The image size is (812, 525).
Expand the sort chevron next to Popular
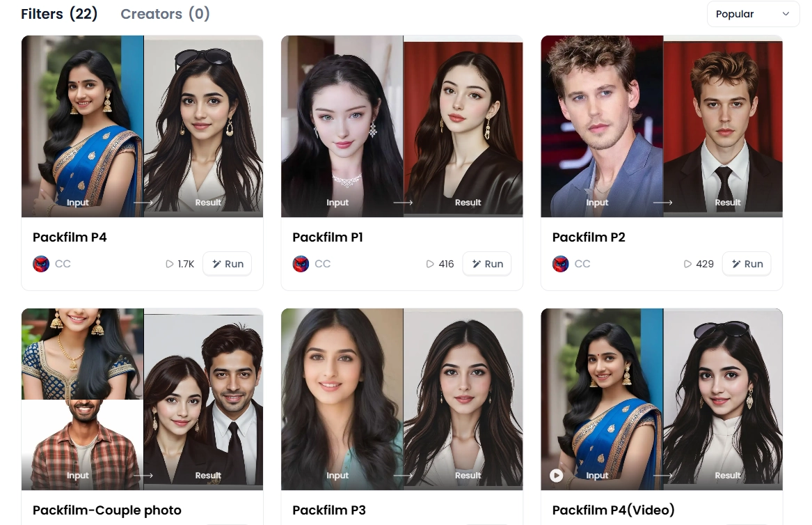pyautogui.click(x=786, y=14)
